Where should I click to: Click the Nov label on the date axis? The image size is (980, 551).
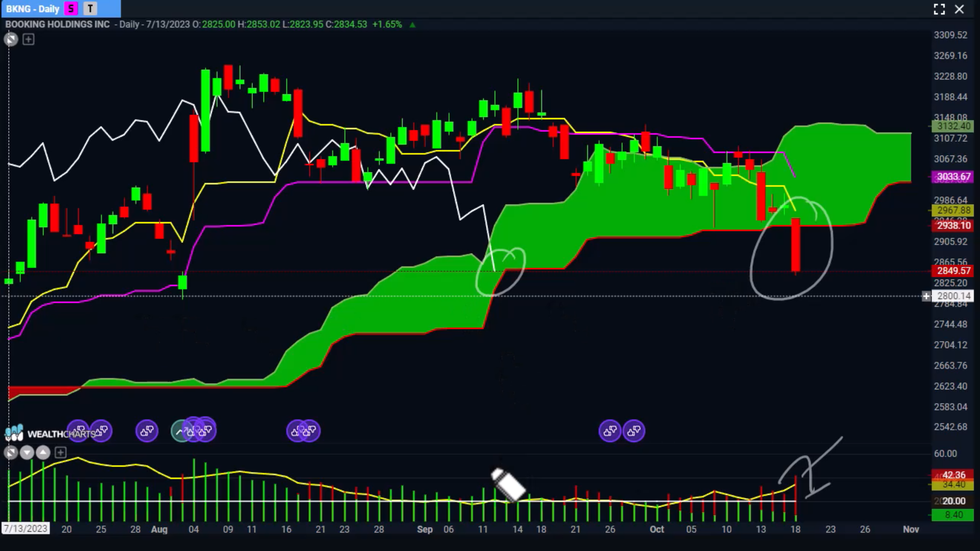911,529
